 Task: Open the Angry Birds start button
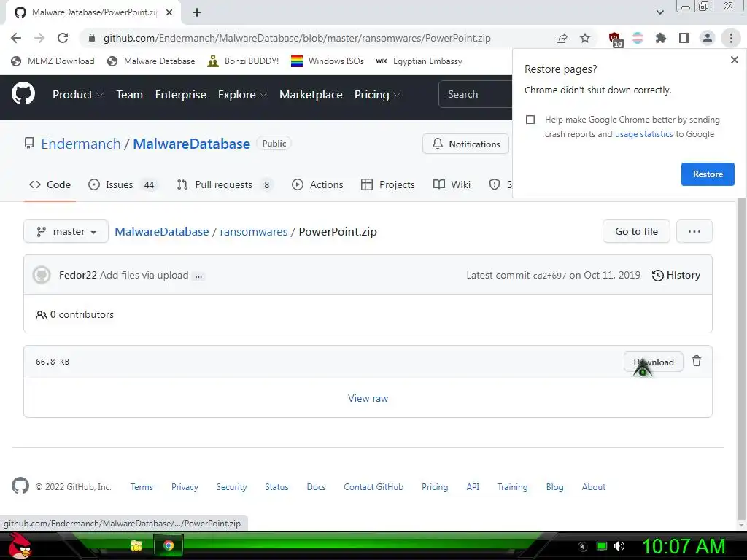pos(20,546)
